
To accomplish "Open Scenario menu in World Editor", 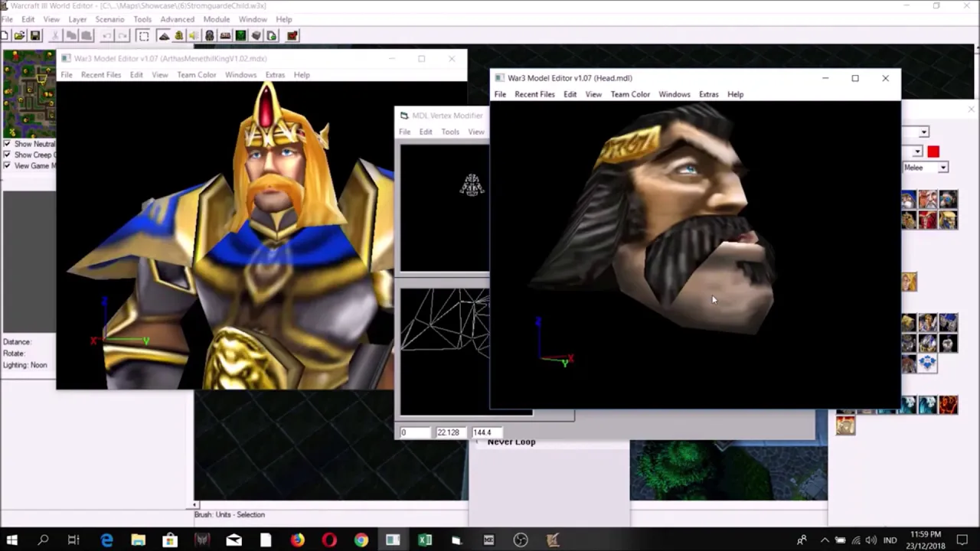I will click(x=109, y=19).
